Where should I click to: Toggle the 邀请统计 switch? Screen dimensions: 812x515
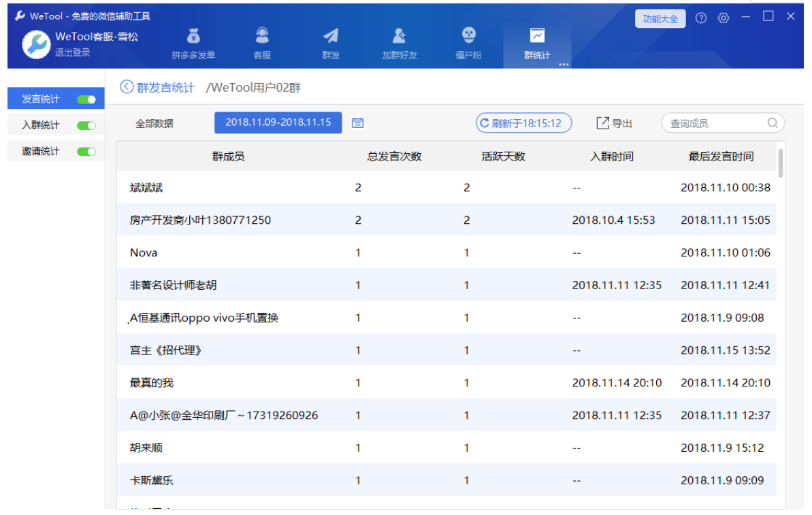[x=86, y=151]
